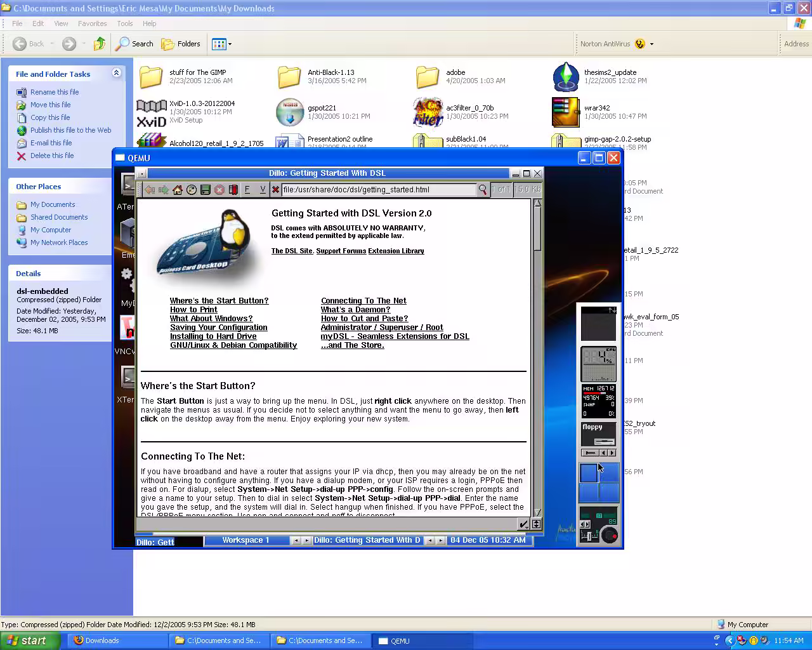Reload the page in Dillo

[x=192, y=190]
